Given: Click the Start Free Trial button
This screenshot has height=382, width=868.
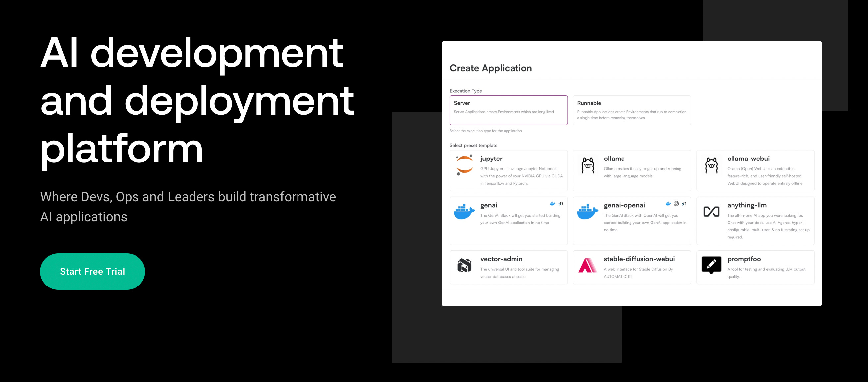Looking at the screenshot, I should coord(92,271).
